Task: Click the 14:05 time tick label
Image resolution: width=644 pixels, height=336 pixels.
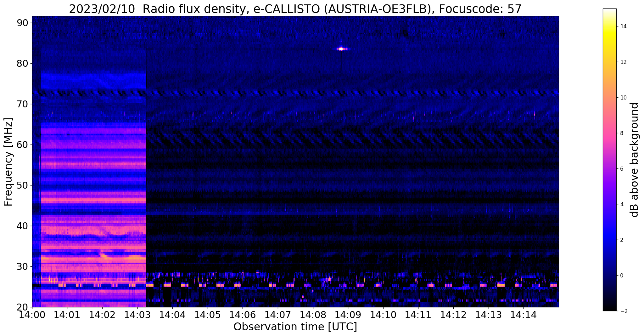Action: point(208,315)
